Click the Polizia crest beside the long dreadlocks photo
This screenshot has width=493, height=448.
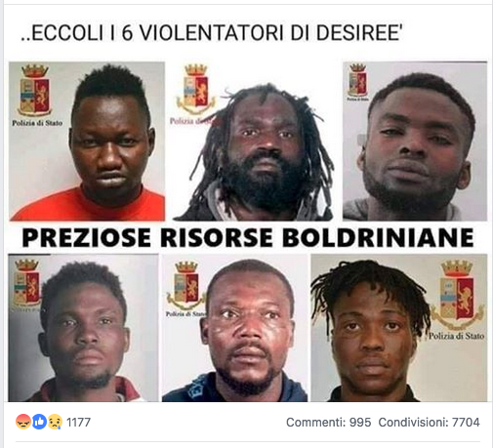(196, 89)
